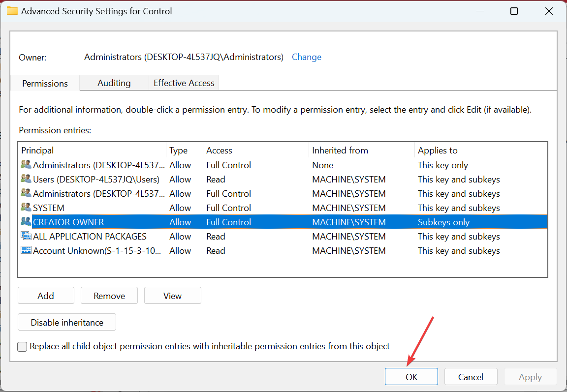Screen dimensions: 567x392
Task: Click the first Administrators entry icon
Action: coord(26,165)
